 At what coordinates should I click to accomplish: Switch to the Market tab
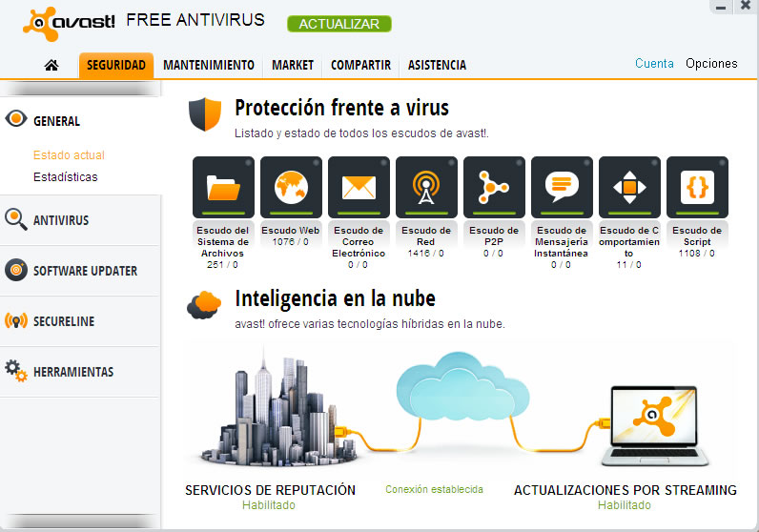point(293,66)
